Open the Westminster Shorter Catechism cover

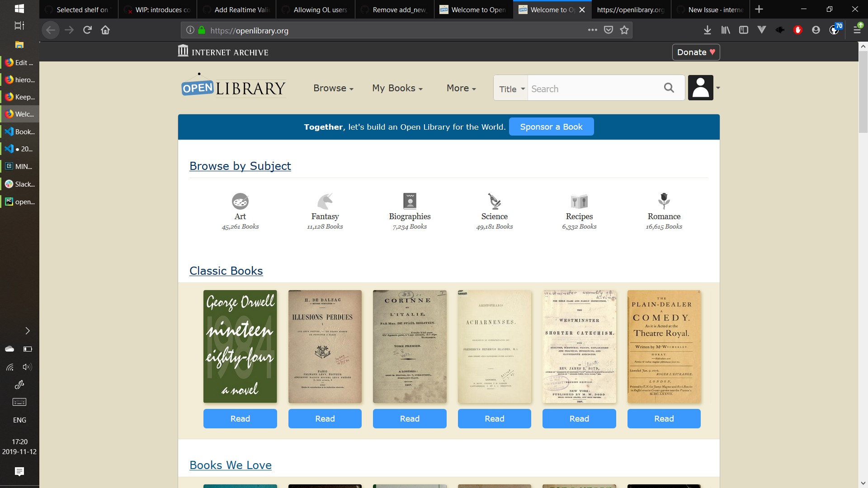coord(579,347)
